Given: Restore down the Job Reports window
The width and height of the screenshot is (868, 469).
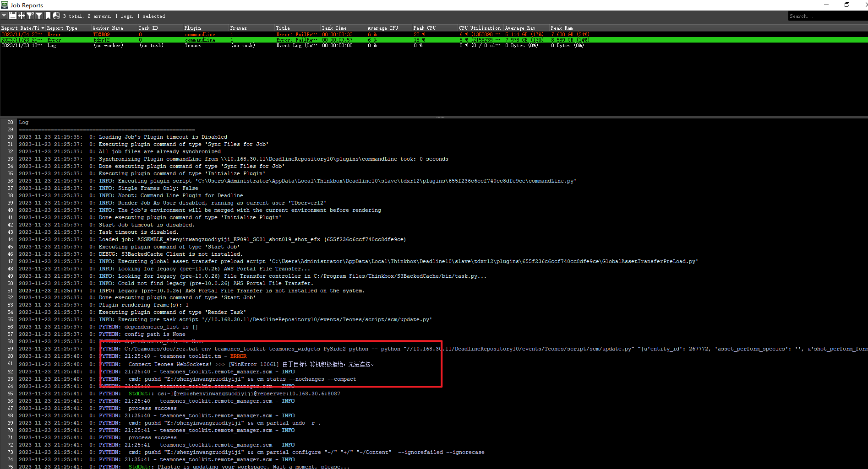Looking at the screenshot, I should 847,5.
